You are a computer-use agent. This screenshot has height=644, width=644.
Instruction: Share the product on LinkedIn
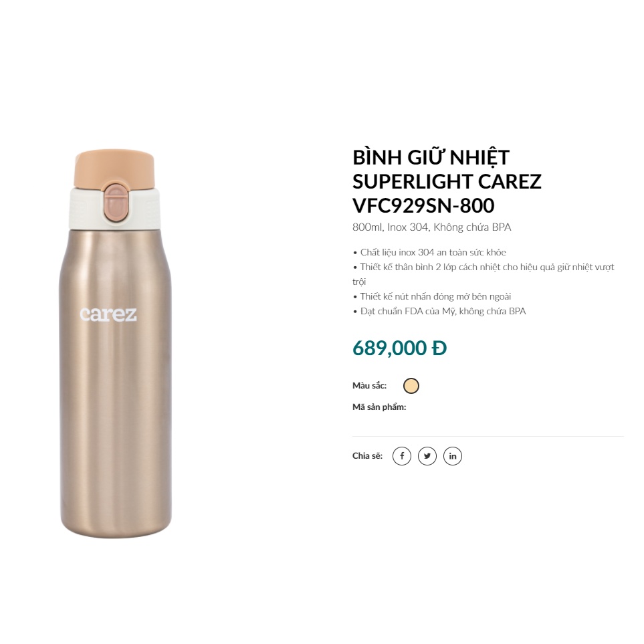tap(453, 456)
